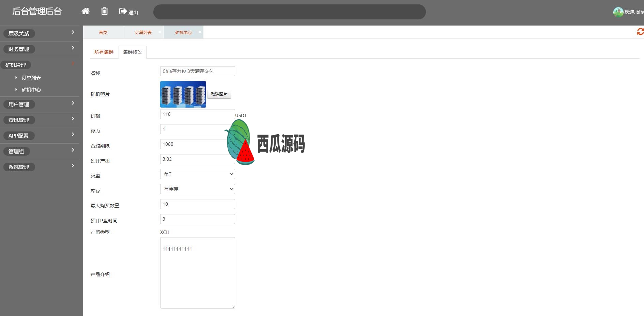Click the 最大购买数量 input field
This screenshot has height=316, width=644.
tap(198, 204)
